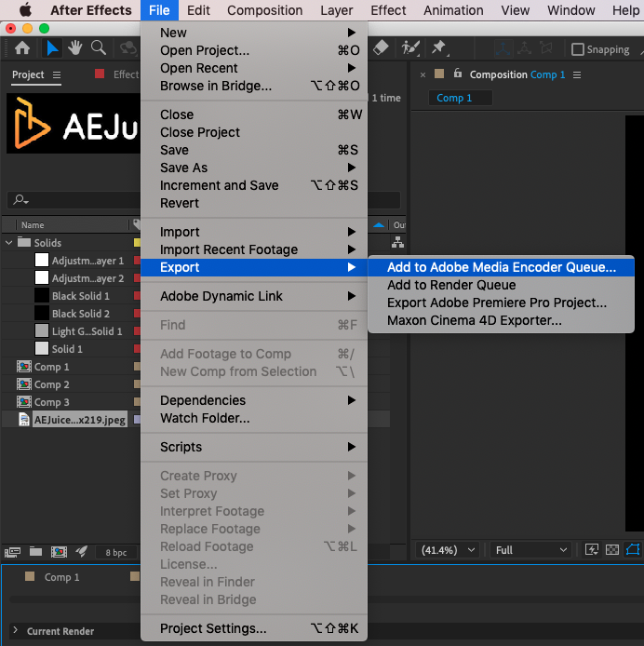This screenshot has width=644, height=646.
Task: Click the Interpret Footage icon
Action: tap(13, 552)
